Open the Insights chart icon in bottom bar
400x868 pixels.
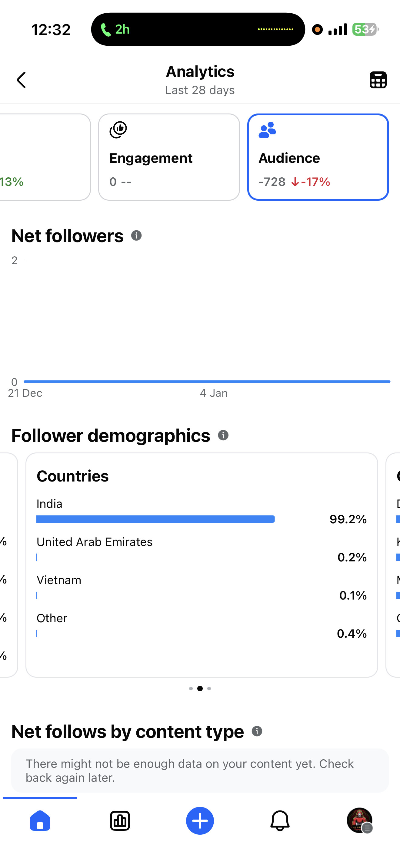coord(120,820)
